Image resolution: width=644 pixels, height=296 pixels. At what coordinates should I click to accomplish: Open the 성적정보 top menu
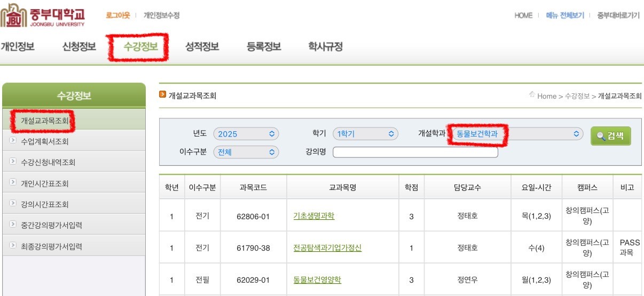coord(202,47)
